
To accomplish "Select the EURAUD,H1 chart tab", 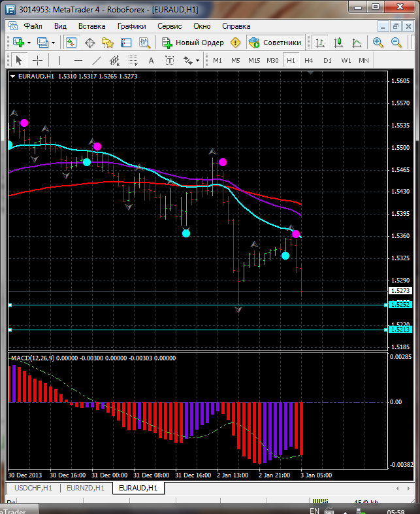I will [x=138, y=488].
